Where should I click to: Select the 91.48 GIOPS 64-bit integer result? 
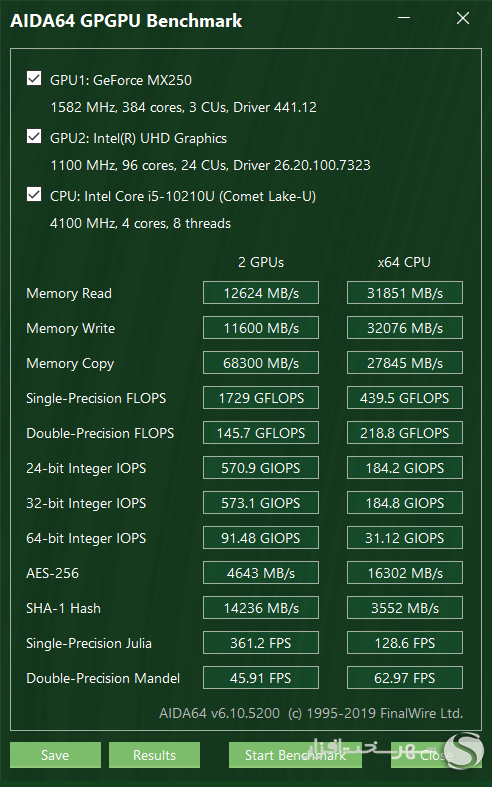click(x=261, y=538)
